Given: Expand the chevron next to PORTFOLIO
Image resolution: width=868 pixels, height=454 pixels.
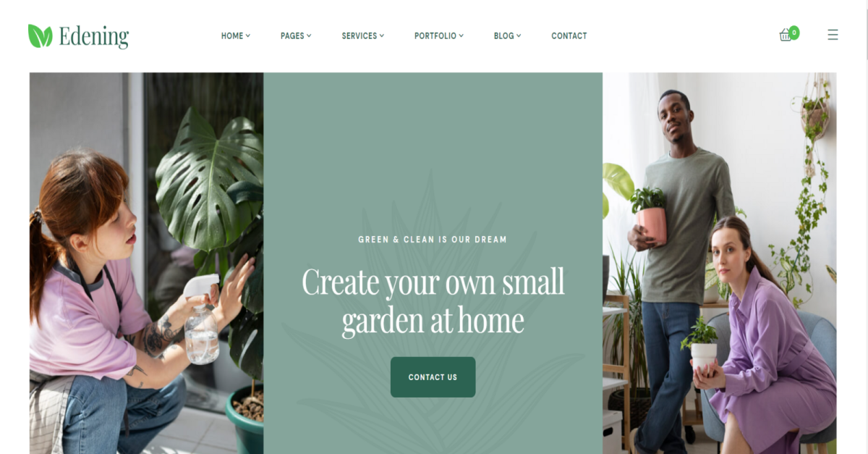Looking at the screenshot, I should tap(461, 35).
